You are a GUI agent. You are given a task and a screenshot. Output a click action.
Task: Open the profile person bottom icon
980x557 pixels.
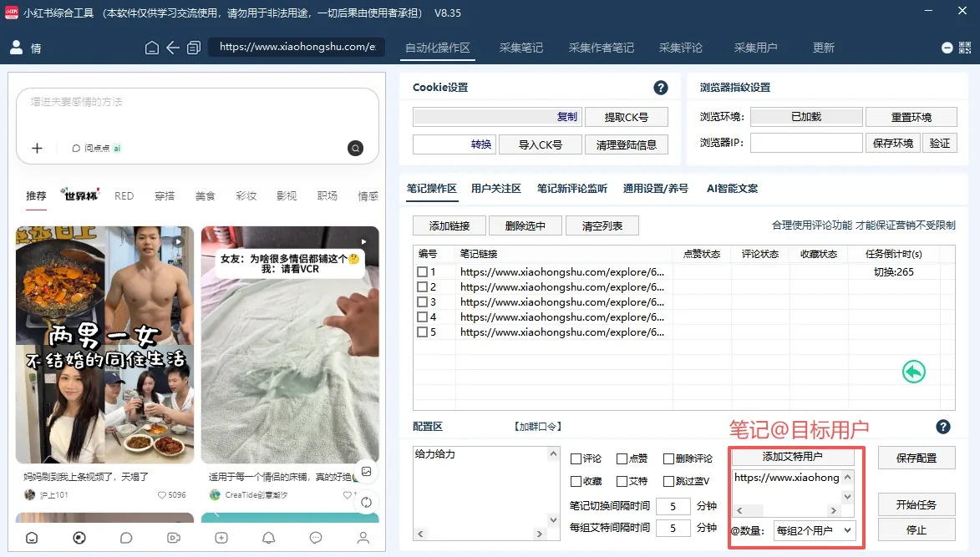(363, 538)
